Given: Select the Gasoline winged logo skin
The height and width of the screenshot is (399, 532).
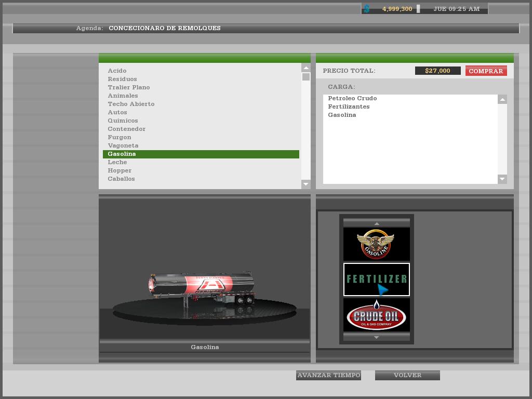Looking at the screenshot, I should click(376, 244).
